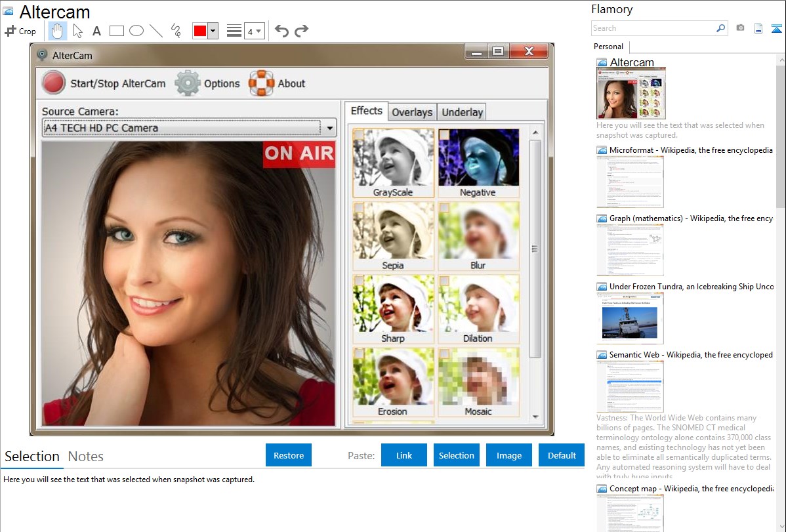Click the ON AIR overlay badge

coord(299,154)
